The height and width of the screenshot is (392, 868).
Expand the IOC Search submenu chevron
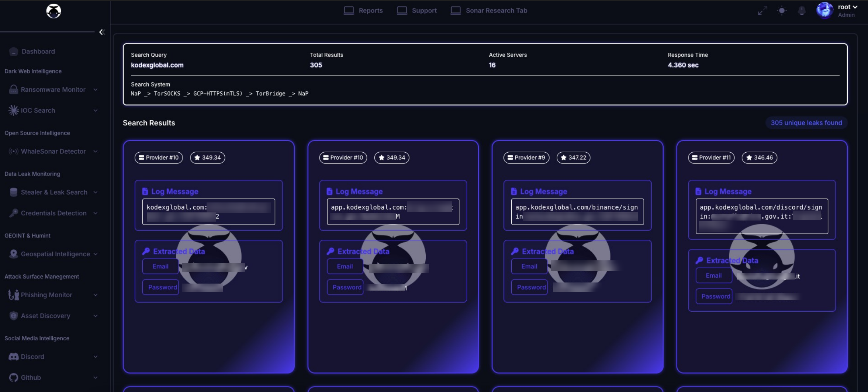pyautogui.click(x=96, y=110)
